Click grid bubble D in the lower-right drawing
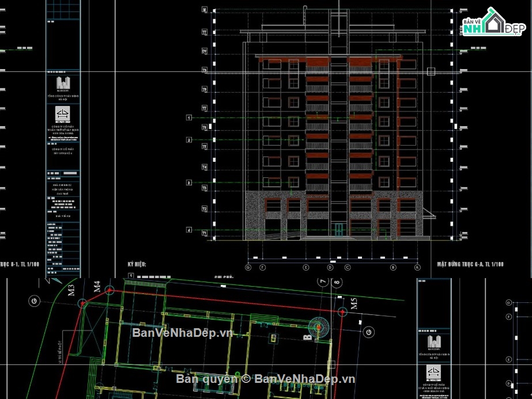Screen dimensions: 532x399 tap(508, 383)
